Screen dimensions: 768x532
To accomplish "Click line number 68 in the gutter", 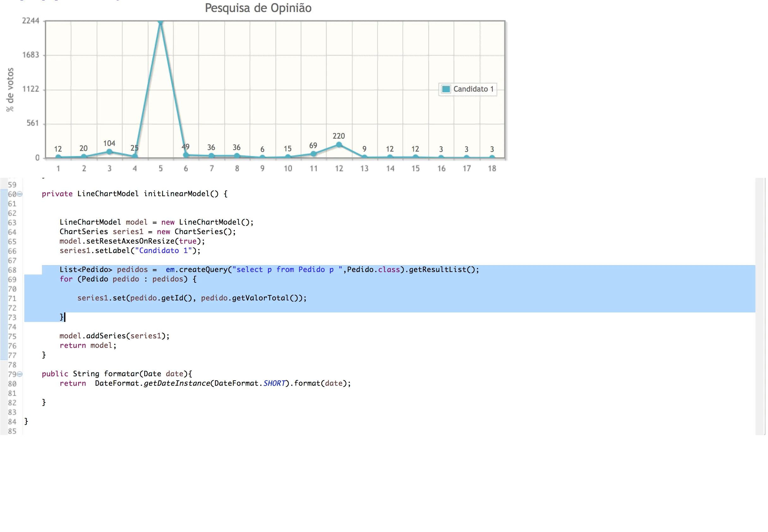I will coord(12,270).
